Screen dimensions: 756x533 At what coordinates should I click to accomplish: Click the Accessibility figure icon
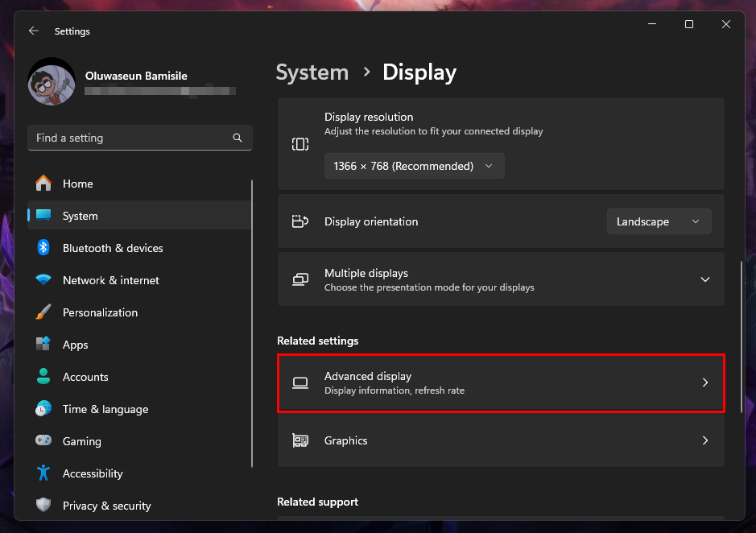43,473
